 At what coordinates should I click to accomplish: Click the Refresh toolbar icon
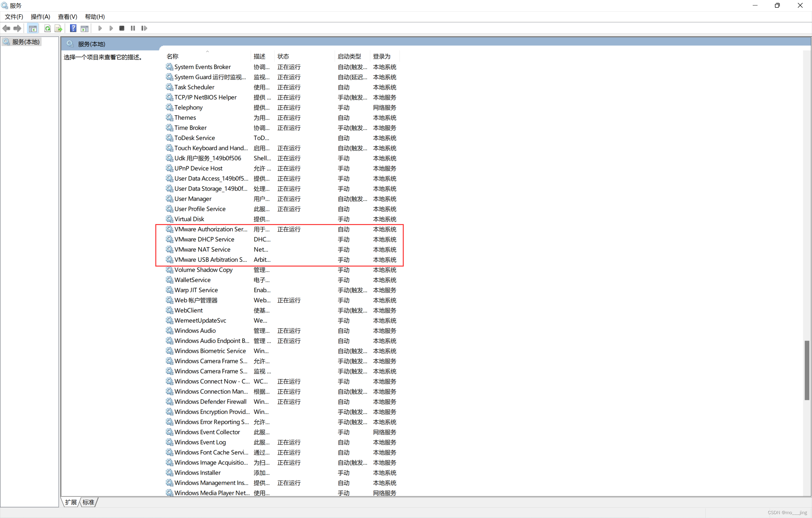[48, 28]
